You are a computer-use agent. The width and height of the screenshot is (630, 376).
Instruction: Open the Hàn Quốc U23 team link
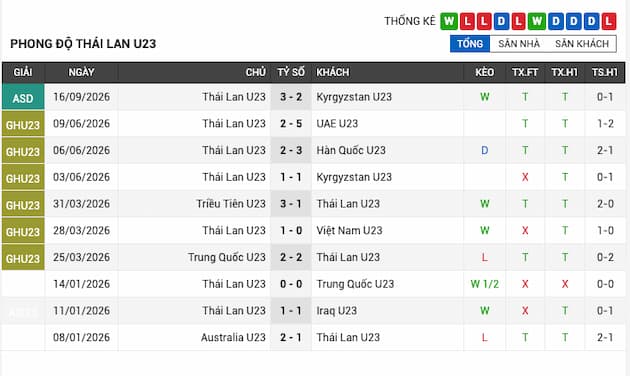(x=351, y=150)
